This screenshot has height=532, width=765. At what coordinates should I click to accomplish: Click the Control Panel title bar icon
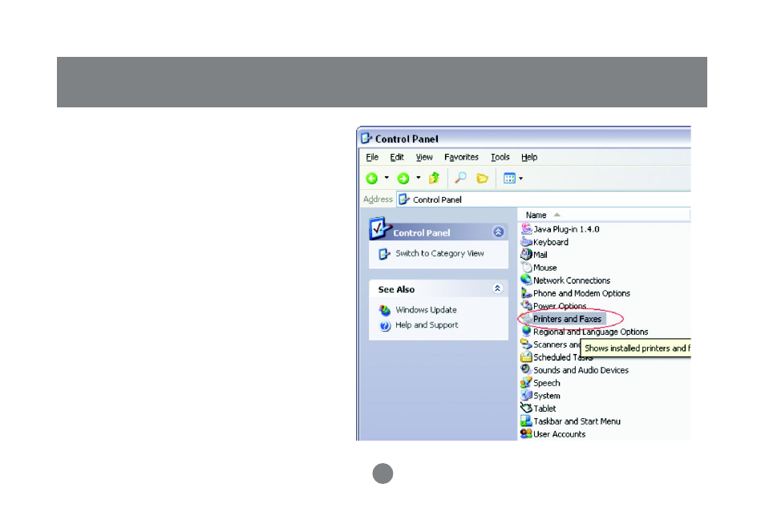coord(366,139)
